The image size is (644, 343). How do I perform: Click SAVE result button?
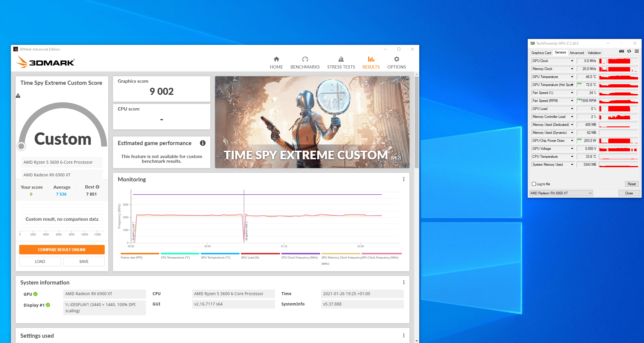84,261
